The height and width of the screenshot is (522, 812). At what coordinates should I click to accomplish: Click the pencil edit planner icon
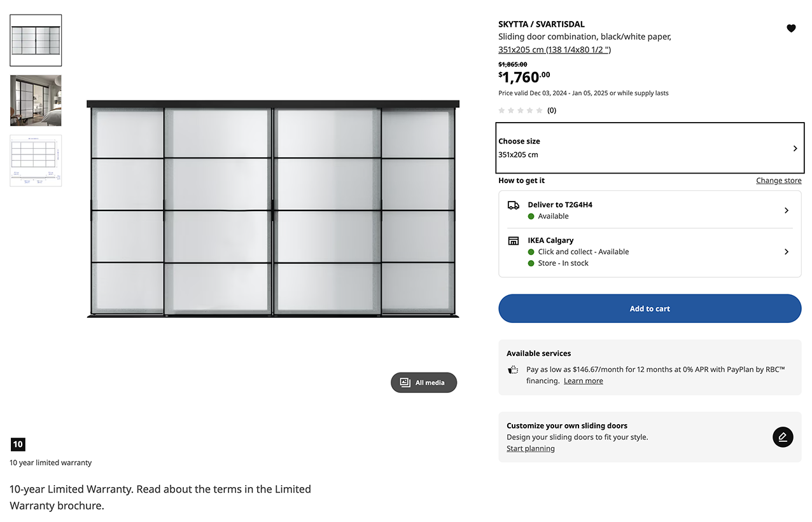click(x=783, y=437)
